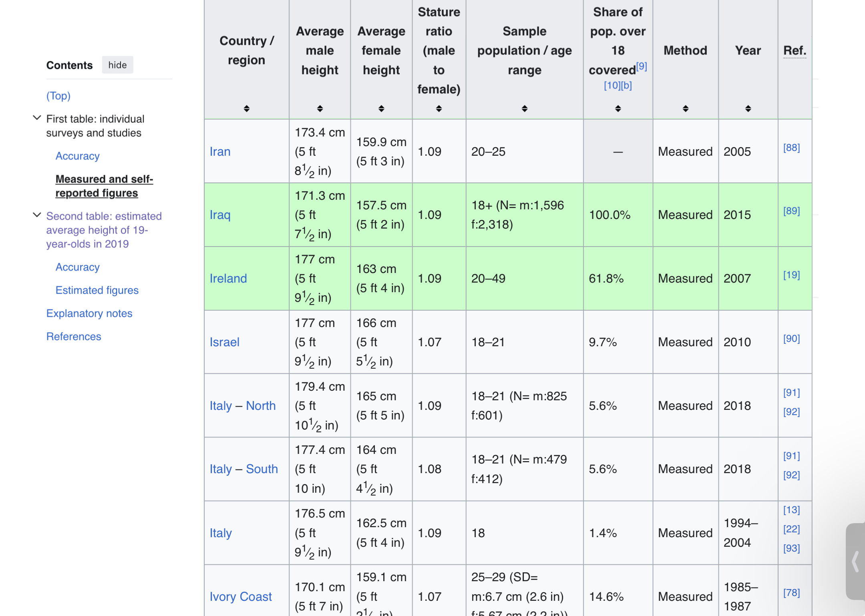Open the Ivory Coast article link

(240, 596)
